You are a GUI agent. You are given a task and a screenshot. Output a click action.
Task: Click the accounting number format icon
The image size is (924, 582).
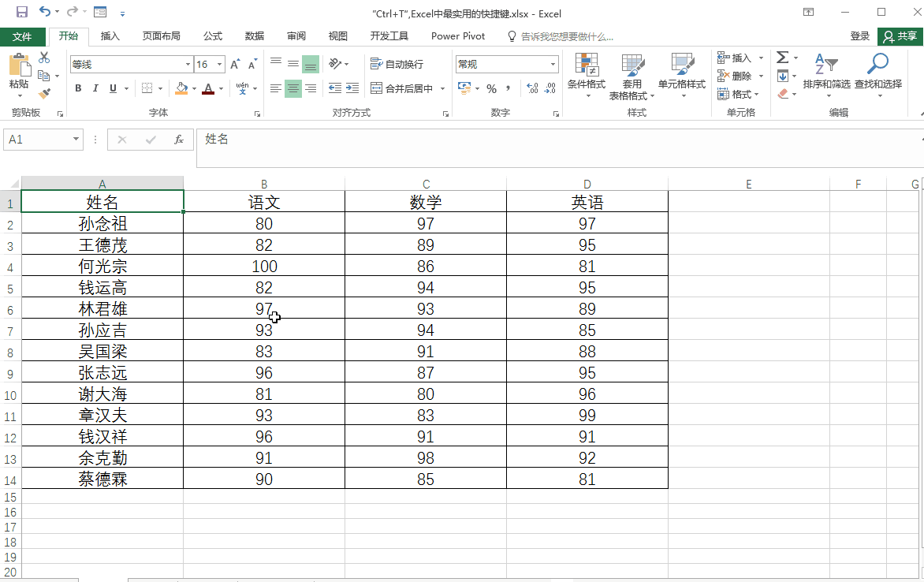pyautogui.click(x=464, y=88)
